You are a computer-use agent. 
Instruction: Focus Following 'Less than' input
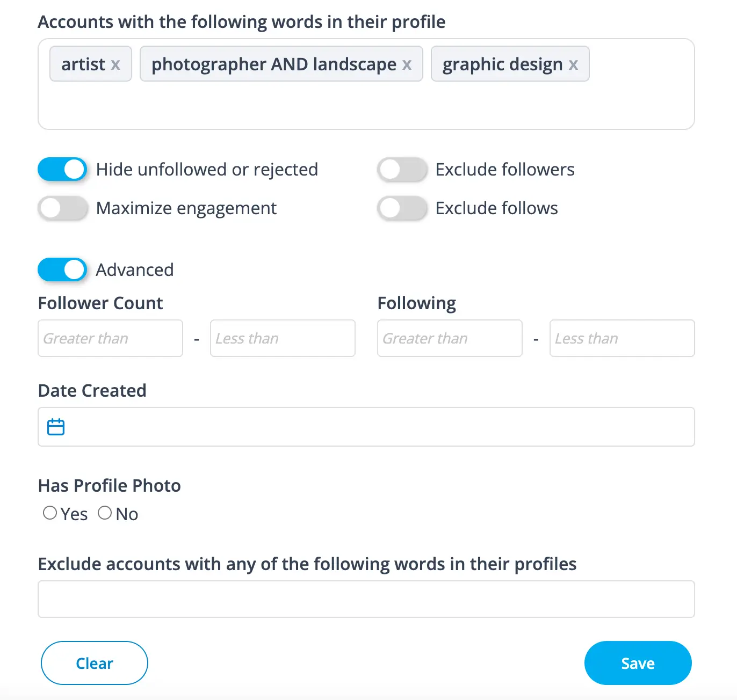click(622, 338)
